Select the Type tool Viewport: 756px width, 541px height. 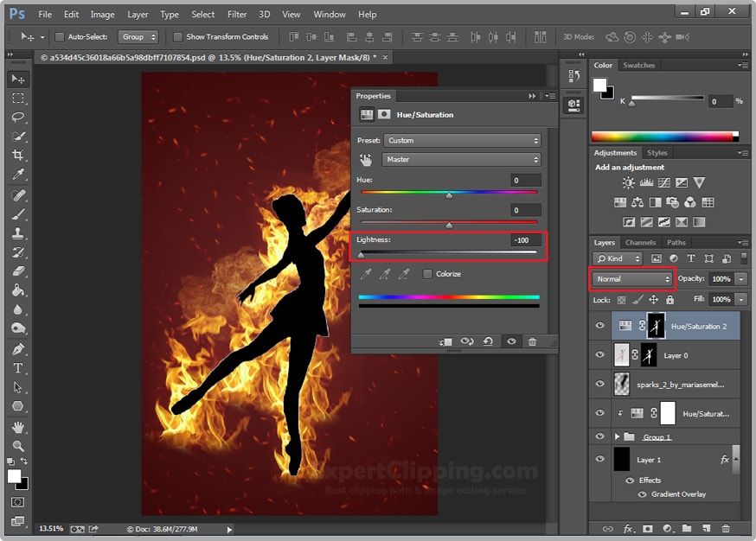point(19,366)
